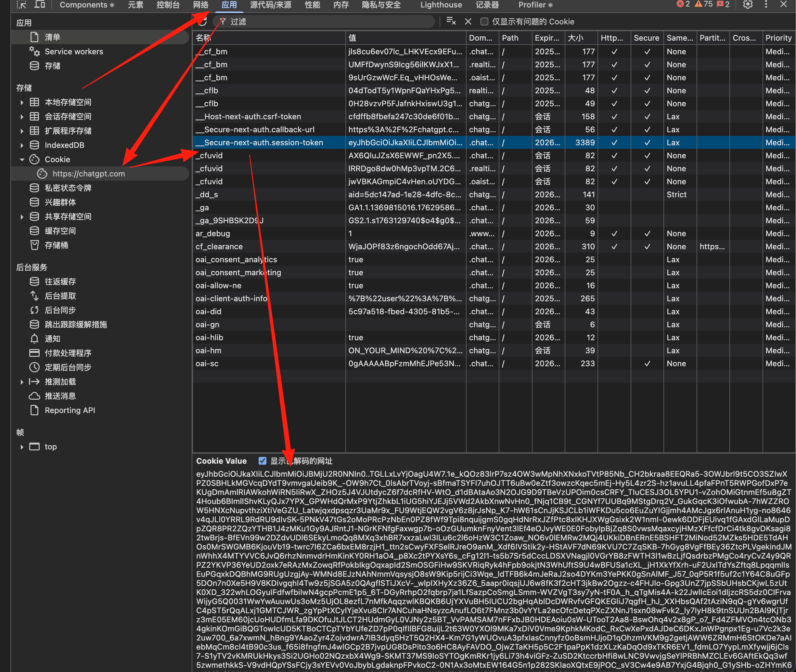Switch to the Lighthouse tab
This screenshot has width=796, height=672.
441,5
